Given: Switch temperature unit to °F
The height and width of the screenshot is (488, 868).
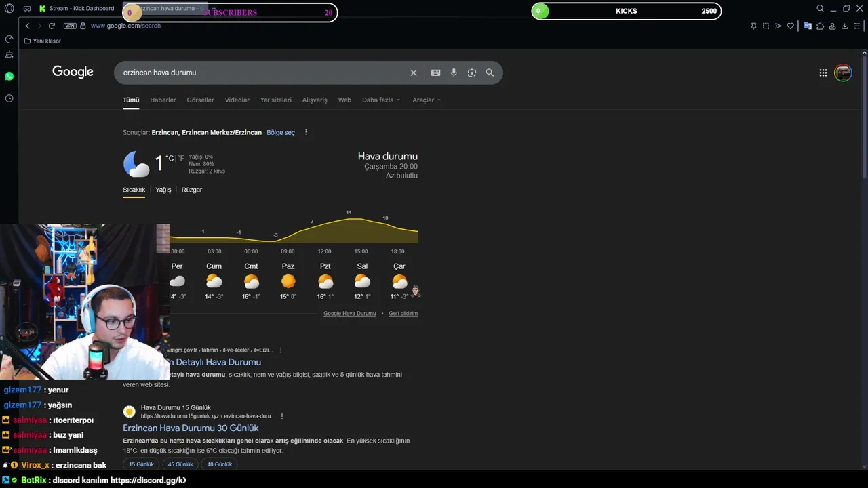Looking at the screenshot, I should tap(180, 159).
